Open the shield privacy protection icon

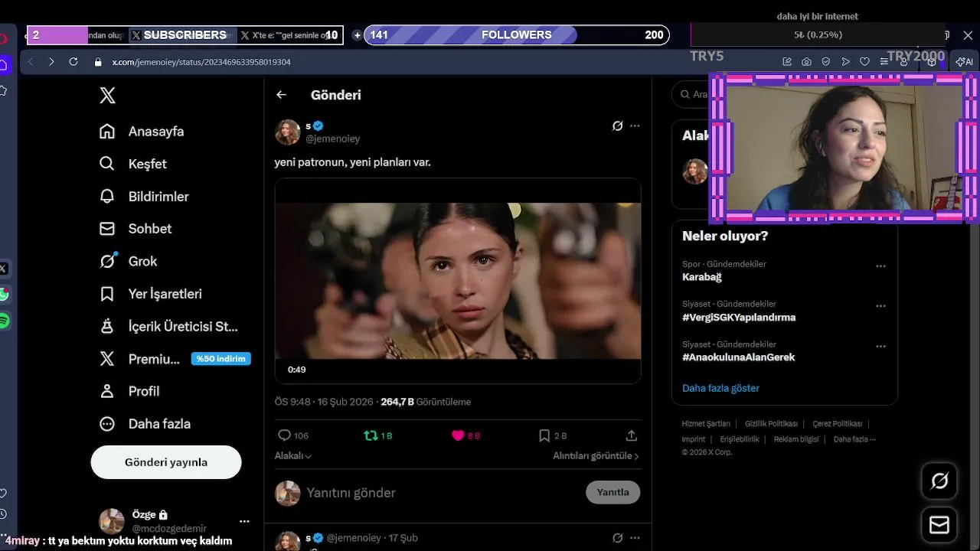click(x=825, y=62)
